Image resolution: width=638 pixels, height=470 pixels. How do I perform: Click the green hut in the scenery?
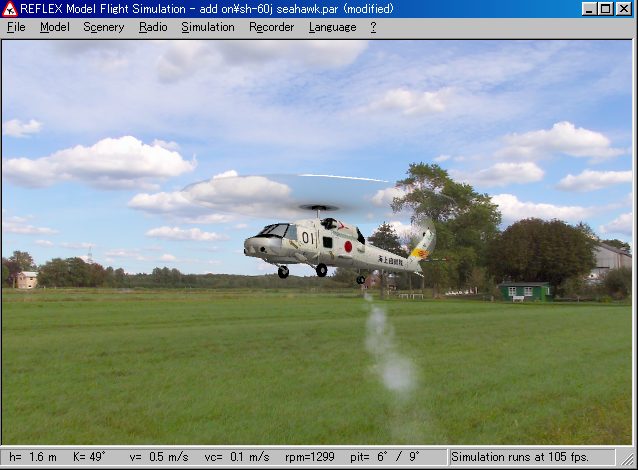tap(524, 292)
